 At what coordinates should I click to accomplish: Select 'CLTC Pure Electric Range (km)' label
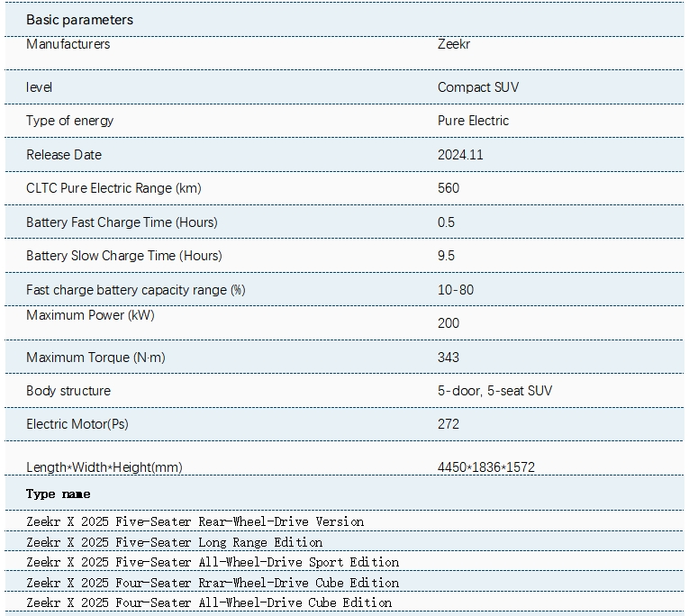click(x=113, y=188)
